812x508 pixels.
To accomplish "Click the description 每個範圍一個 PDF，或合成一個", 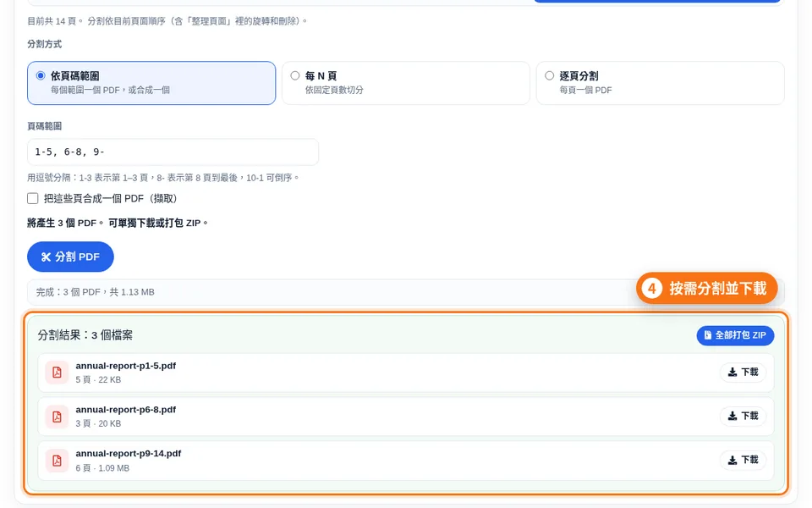I will click(x=110, y=91).
